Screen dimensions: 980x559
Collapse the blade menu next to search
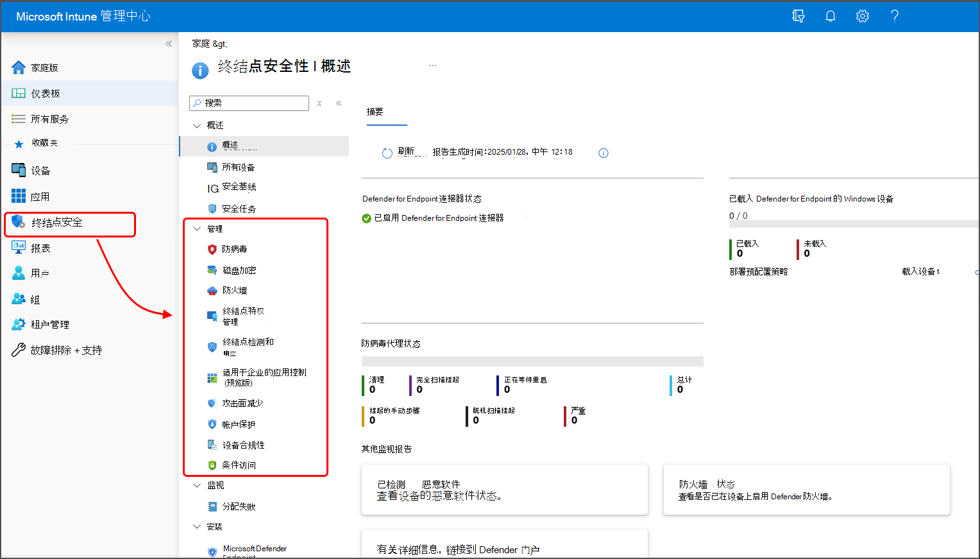pos(339,103)
